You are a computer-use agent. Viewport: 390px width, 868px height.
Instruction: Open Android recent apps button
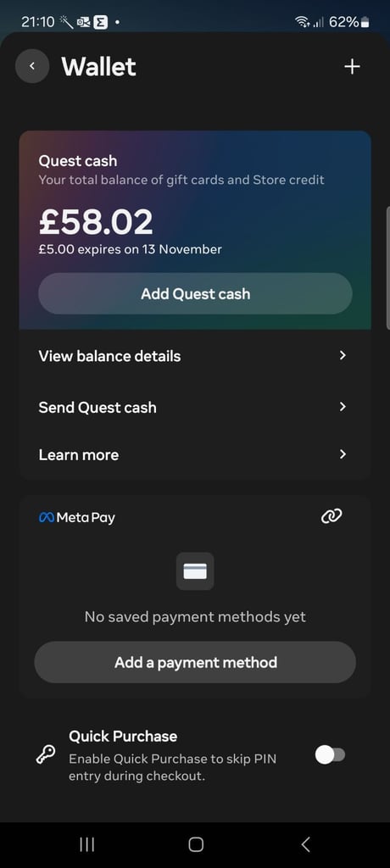click(x=87, y=844)
